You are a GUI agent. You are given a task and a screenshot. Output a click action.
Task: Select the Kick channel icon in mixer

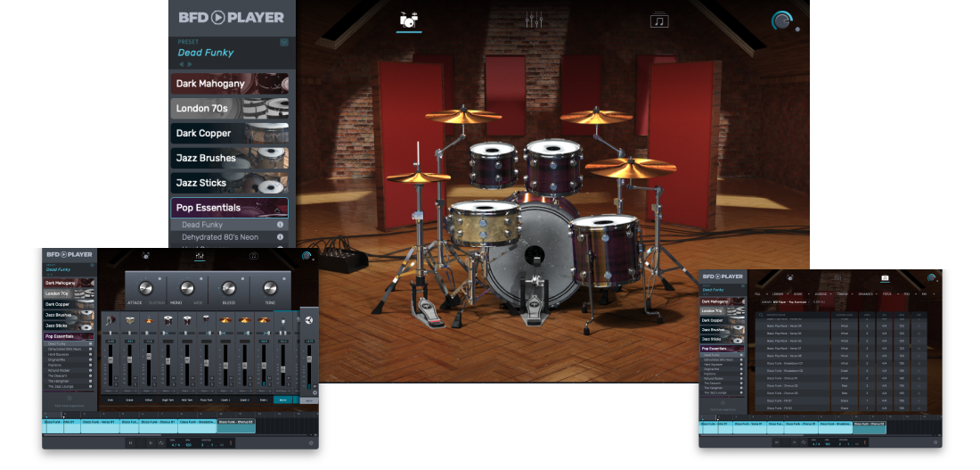click(110, 320)
